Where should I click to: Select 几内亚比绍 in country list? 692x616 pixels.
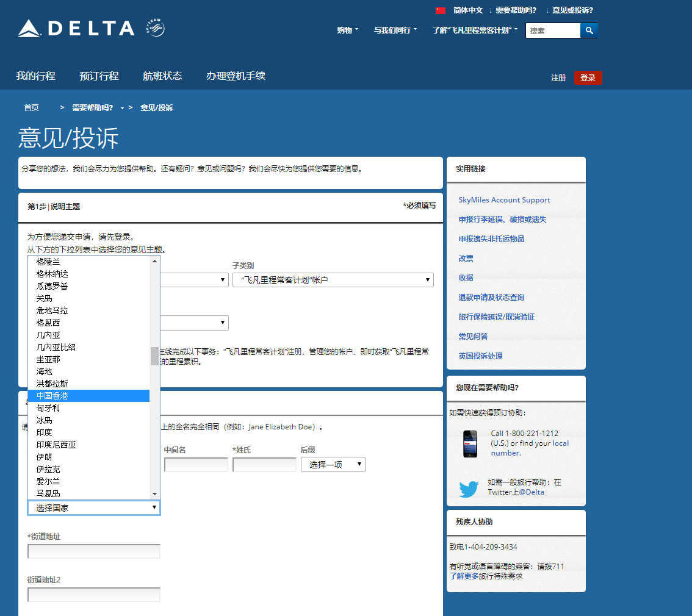click(x=88, y=347)
